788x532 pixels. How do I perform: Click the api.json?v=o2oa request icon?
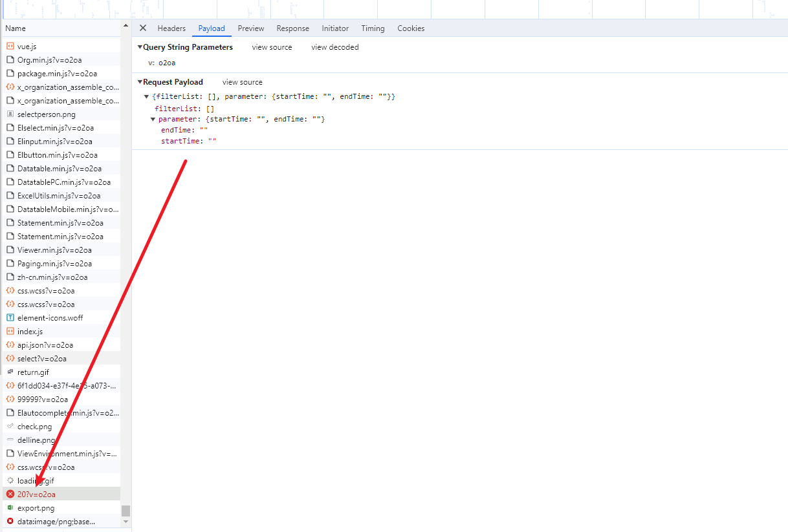tap(10, 345)
